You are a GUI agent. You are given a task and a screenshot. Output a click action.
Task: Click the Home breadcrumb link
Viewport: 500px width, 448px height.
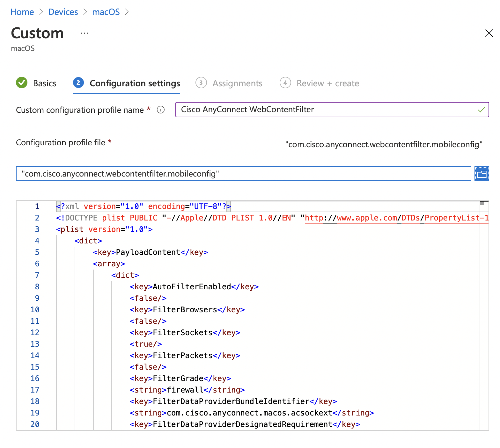22,12
